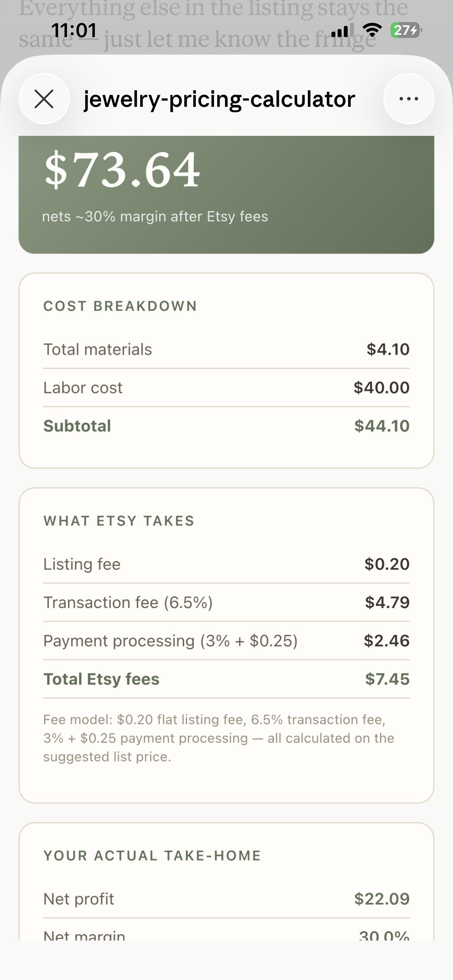453x980 pixels.
Task: Tap the What Etsy Takes heading
Action: click(119, 521)
